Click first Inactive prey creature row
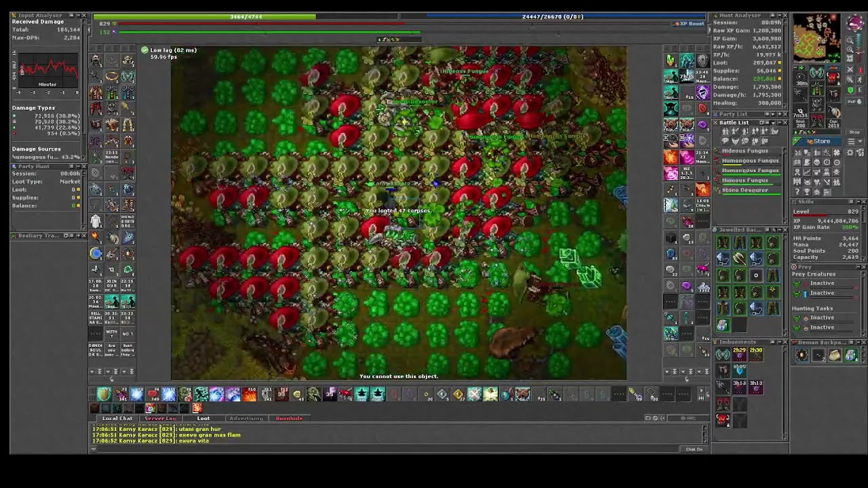868x488 pixels. pos(825,284)
